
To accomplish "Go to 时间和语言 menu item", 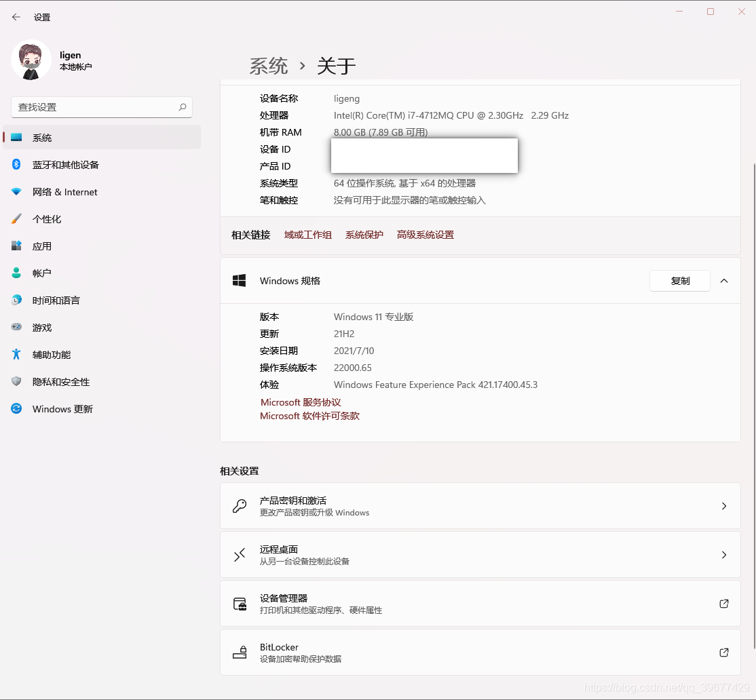I will pos(102,300).
